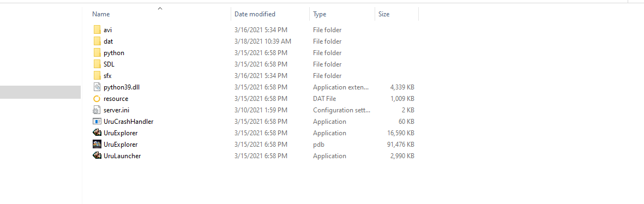The image size is (644, 204).
Task: Toggle sort direction arrow above Name
Action: coord(160,8)
